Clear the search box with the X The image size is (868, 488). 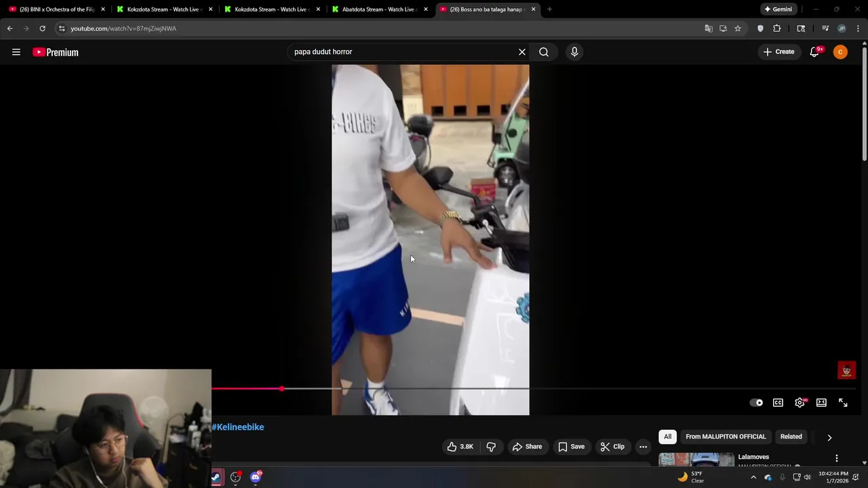click(522, 52)
